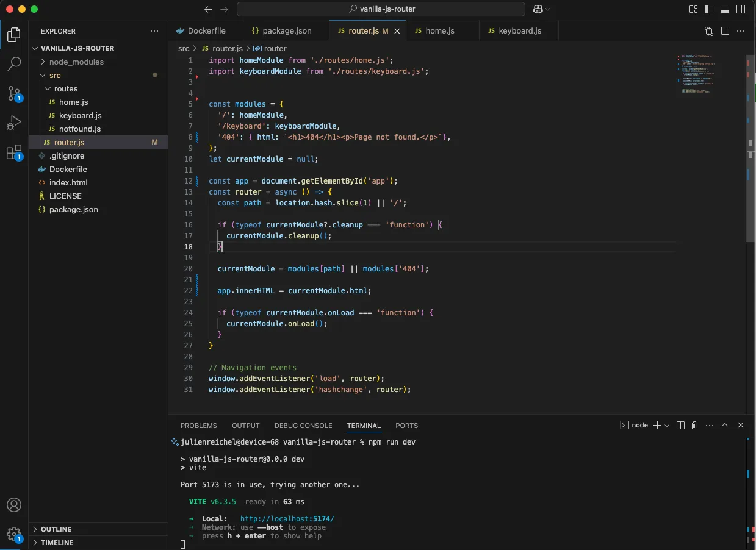The image size is (756, 550).
Task: Click the router.js breadcrumb segment
Action: pyautogui.click(x=222, y=48)
